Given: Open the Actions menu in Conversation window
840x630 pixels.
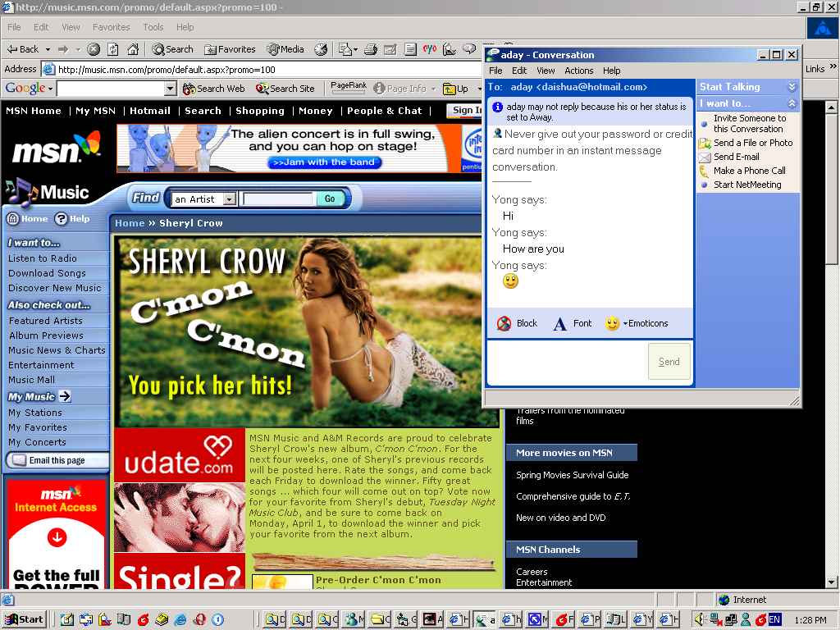Looking at the screenshot, I should [578, 71].
